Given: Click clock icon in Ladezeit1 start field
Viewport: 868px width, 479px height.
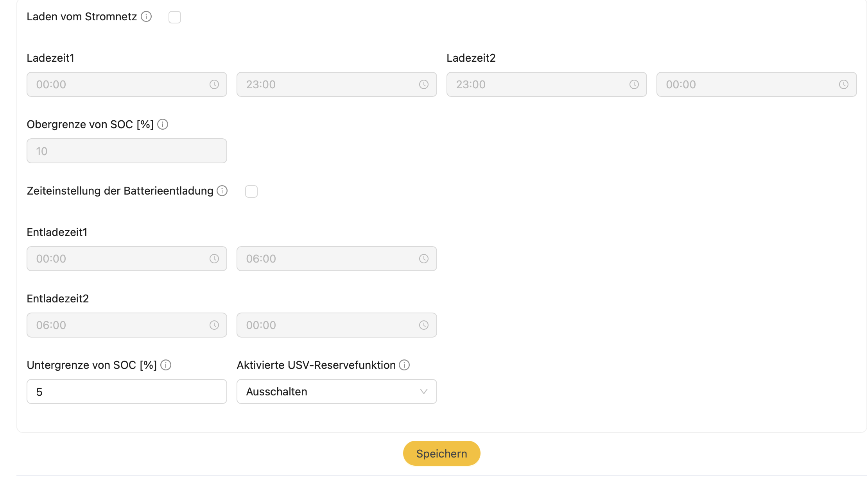Looking at the screenshot, I should 214,84.
